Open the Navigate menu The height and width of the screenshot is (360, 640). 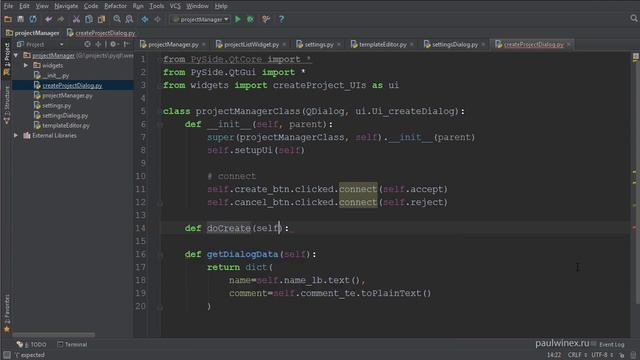(66, 6)
